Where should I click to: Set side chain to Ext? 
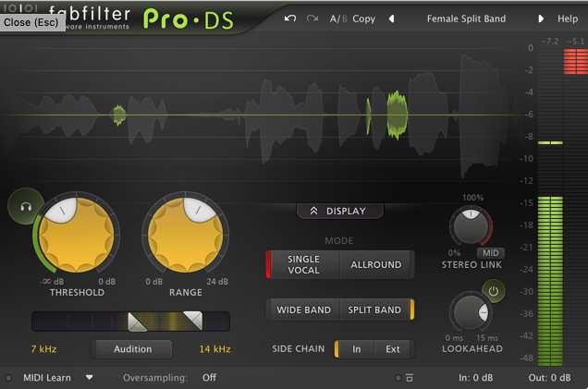(x=393, y=349)
